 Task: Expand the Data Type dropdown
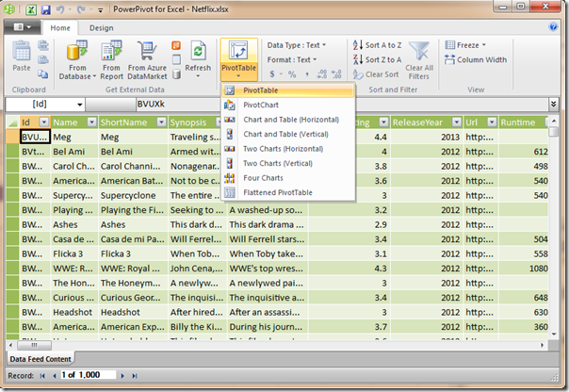[x=297, y=45]
